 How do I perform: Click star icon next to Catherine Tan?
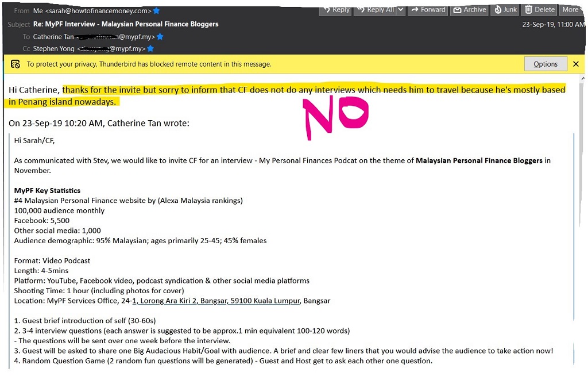click(160, 37)
